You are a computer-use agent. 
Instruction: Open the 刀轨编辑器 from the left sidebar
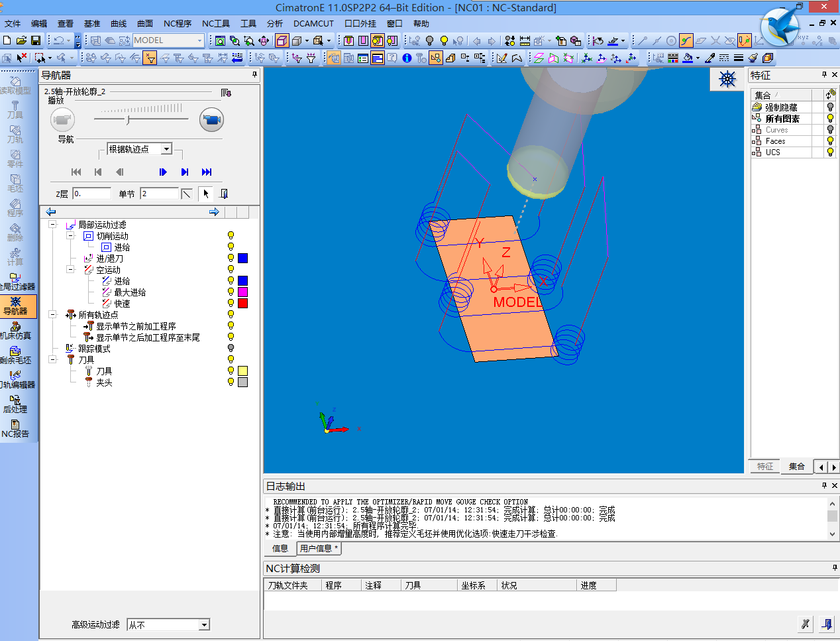point(15,380)
